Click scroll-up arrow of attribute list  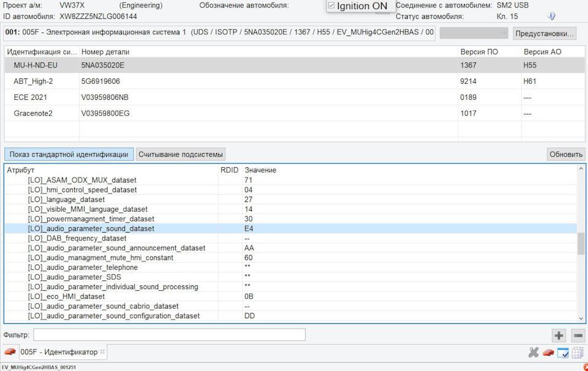click(x=581, y=168)
